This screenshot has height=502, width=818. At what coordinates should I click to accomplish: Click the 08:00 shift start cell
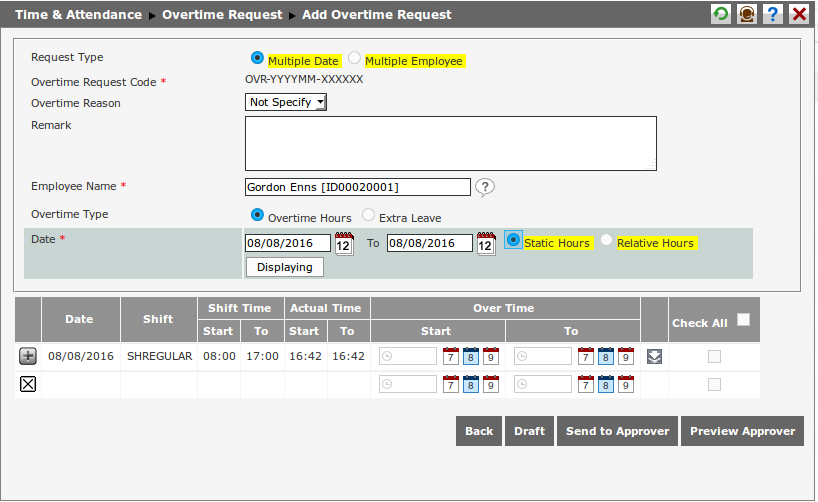220,356
